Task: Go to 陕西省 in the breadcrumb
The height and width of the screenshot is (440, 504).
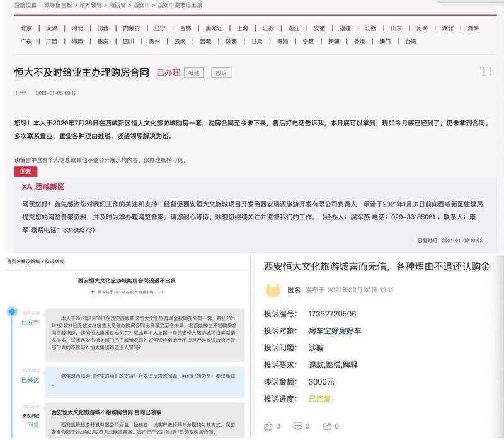Action: [117, 5]
